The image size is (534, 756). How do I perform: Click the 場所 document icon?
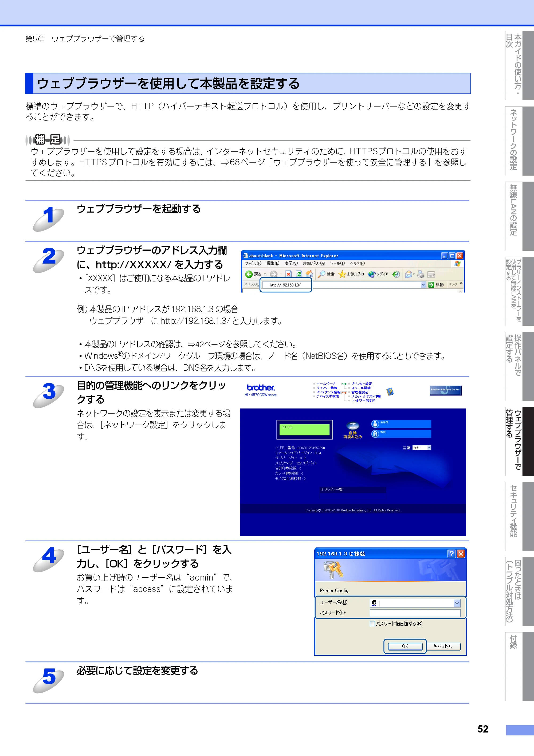(375, 434)
